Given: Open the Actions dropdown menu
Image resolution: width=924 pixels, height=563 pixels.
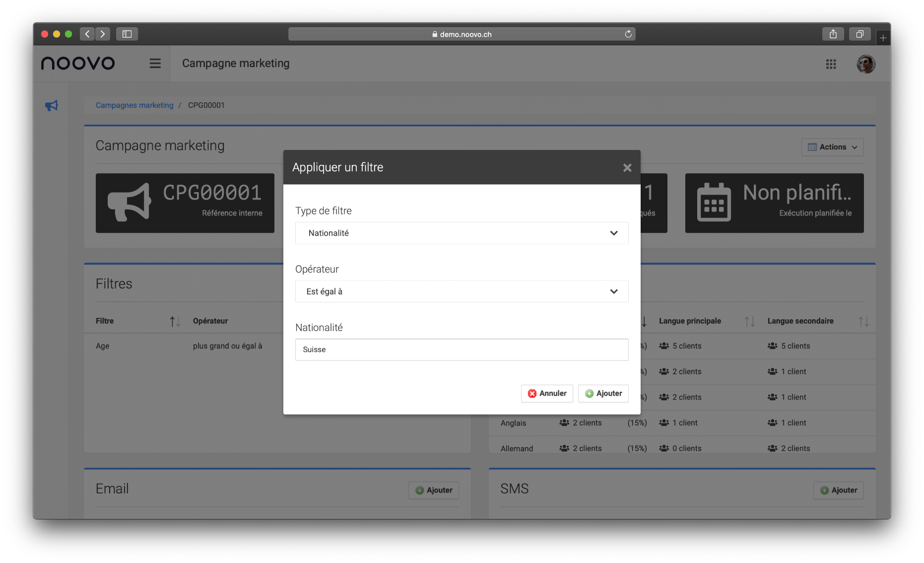Looking at the screenshot, I should (x=832, y=147).
